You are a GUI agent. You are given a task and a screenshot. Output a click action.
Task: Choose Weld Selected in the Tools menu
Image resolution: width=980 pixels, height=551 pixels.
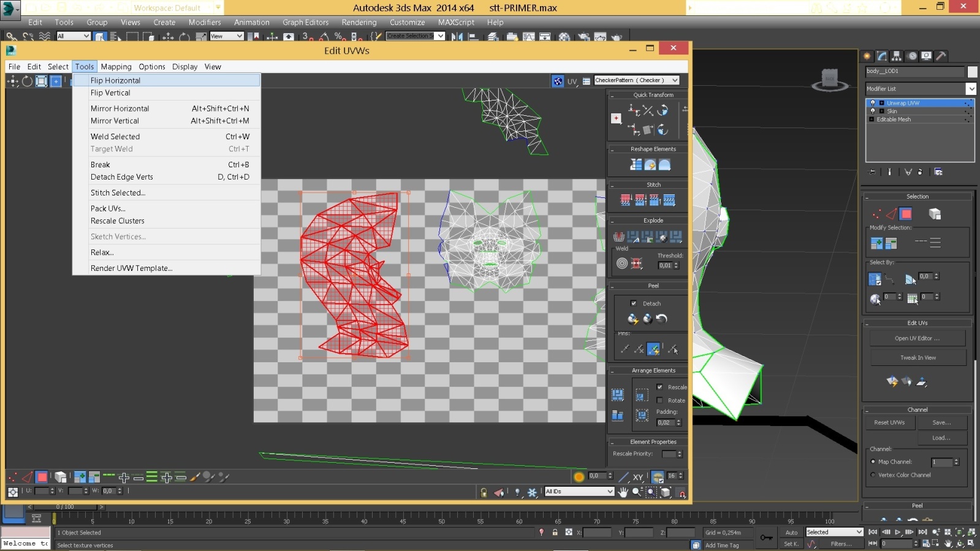(x=166, y=137)
